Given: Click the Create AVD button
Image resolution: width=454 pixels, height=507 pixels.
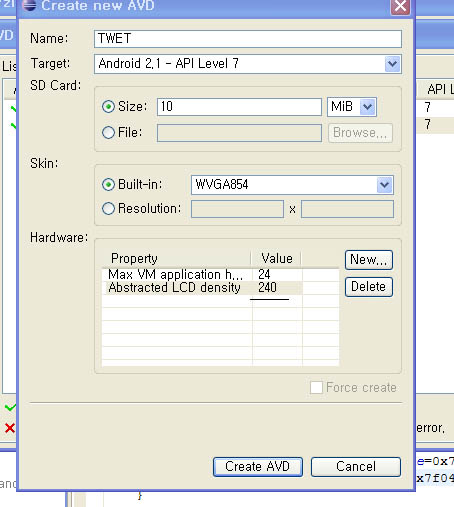Looking at the screenshot, I should (258, 467).
